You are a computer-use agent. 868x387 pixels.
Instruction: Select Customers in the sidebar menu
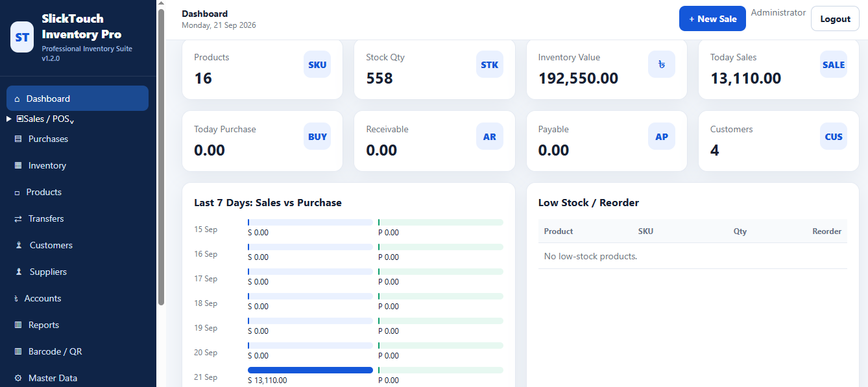pos(77,246)
